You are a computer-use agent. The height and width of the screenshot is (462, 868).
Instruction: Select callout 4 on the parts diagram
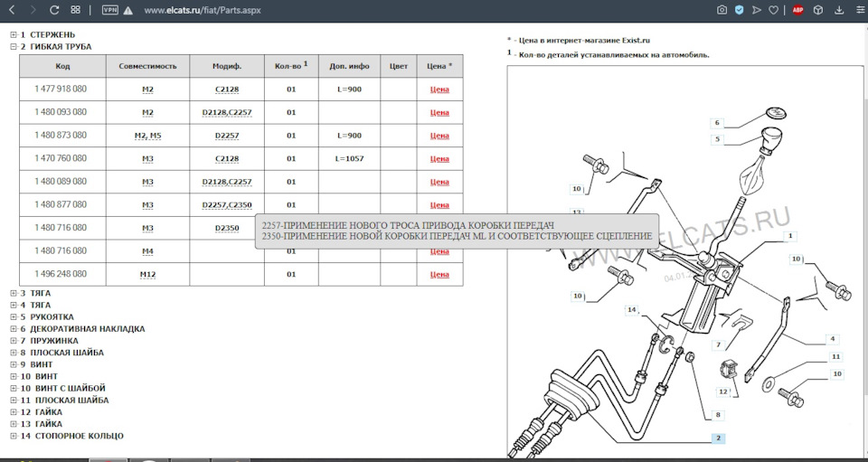(x=832, y=339)
